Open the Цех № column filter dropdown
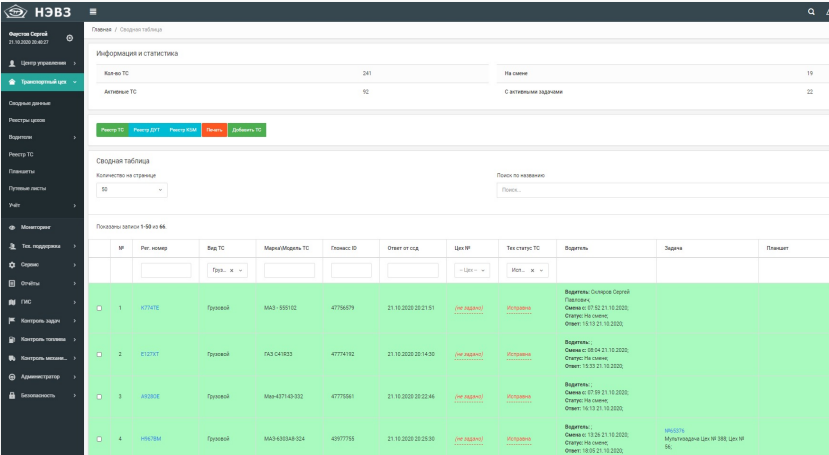829x455 pixels. [x=469, y=270]
